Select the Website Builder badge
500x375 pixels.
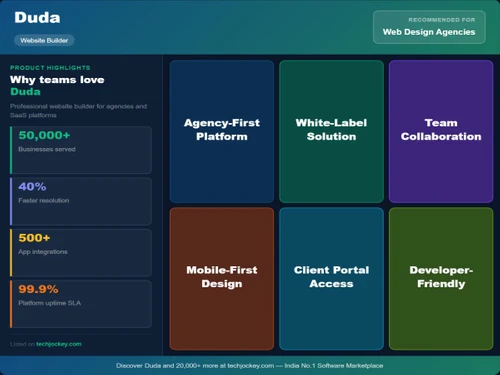(44, 40)
